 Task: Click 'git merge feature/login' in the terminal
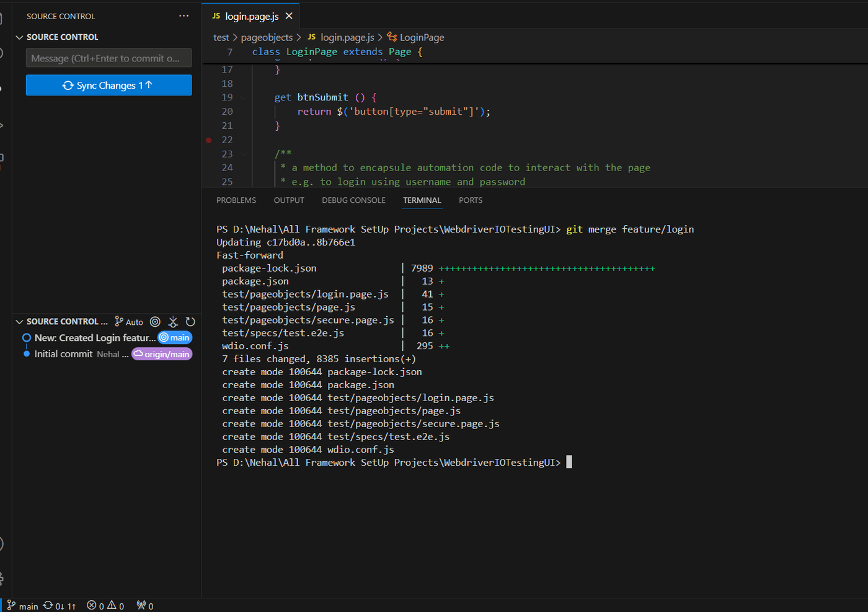pos(630,229)
